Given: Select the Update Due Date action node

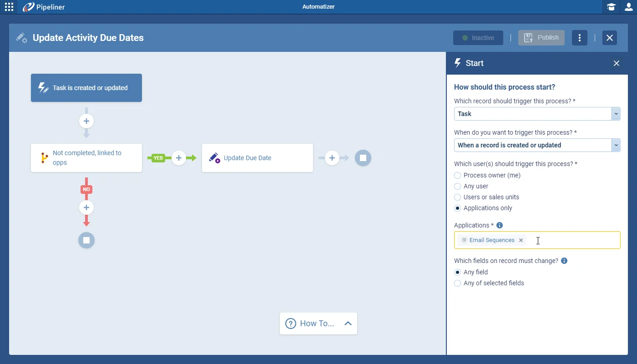Looking at the screenshot, I should coord(258,158).
